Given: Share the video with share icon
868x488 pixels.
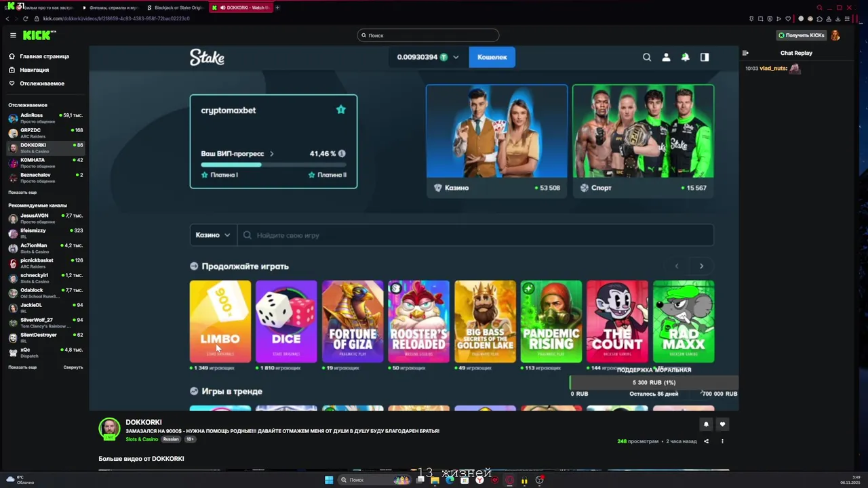Looking at the screenshot, I should pyautogui.click(x=706, y=441).
